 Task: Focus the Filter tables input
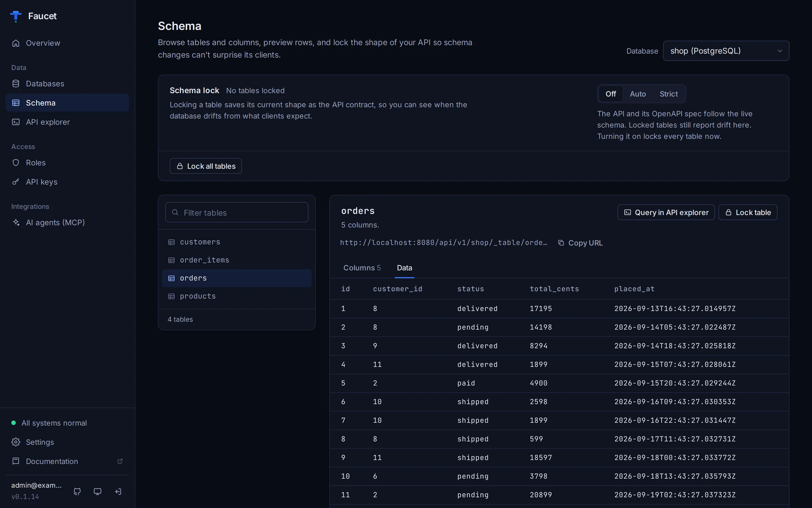pyautogui.click(x=237, y=212)
